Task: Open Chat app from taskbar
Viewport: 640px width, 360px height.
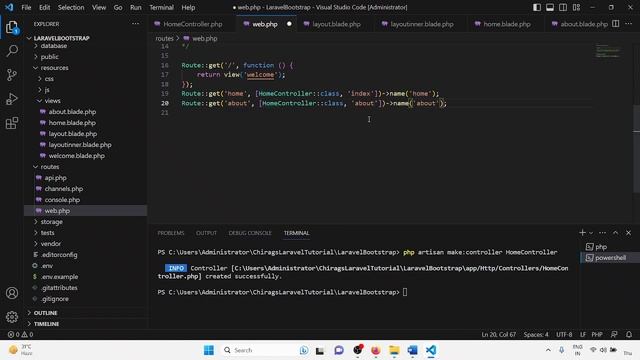Action: point(339,350)
